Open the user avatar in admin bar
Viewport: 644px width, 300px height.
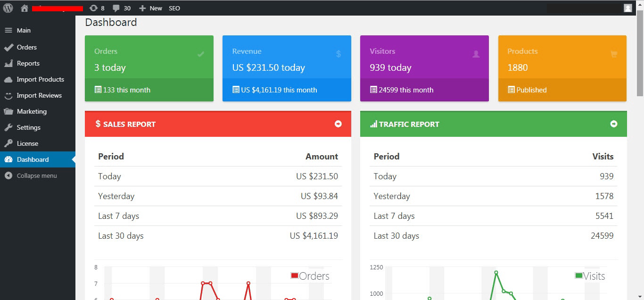tap(627, 8)
